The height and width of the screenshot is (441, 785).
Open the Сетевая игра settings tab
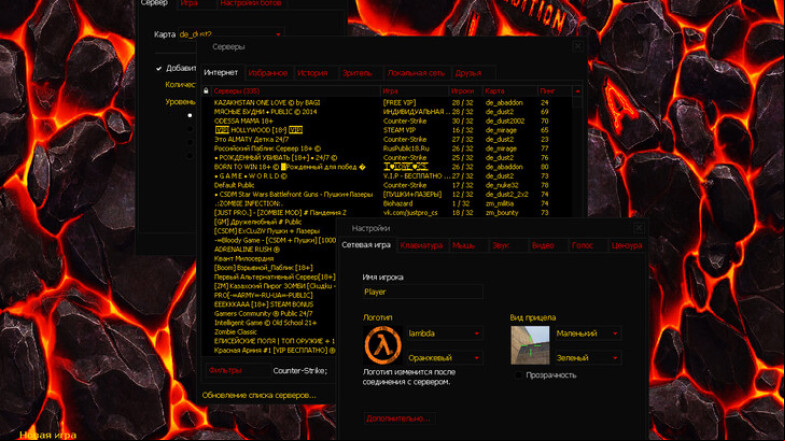click(366, 245)
